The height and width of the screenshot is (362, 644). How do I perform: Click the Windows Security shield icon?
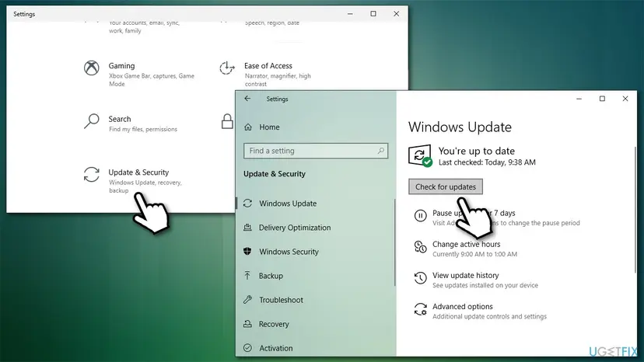[247, 251]
